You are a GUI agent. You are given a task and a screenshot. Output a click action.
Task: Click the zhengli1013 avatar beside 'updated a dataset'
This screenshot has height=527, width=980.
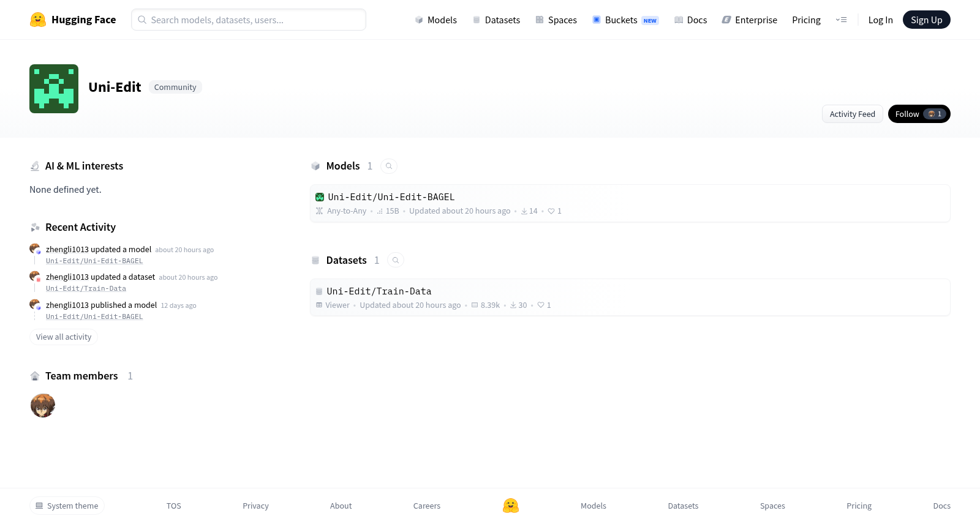(35, 277)
